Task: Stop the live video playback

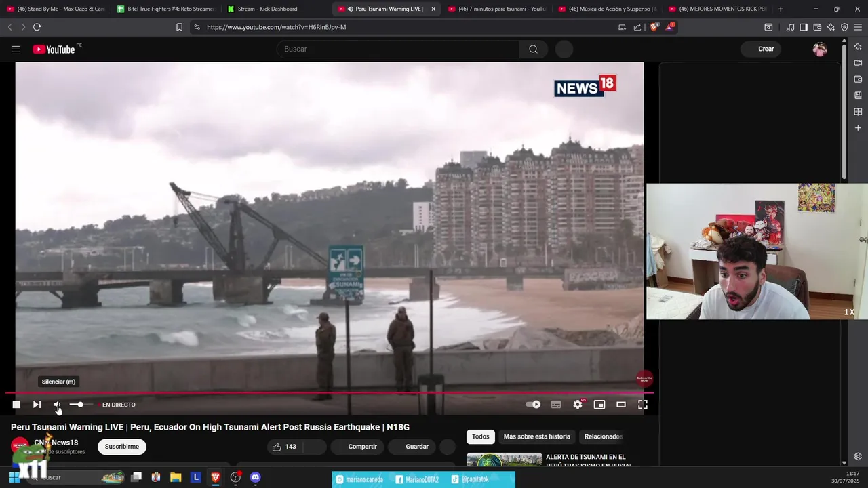Action: [16, 405]
